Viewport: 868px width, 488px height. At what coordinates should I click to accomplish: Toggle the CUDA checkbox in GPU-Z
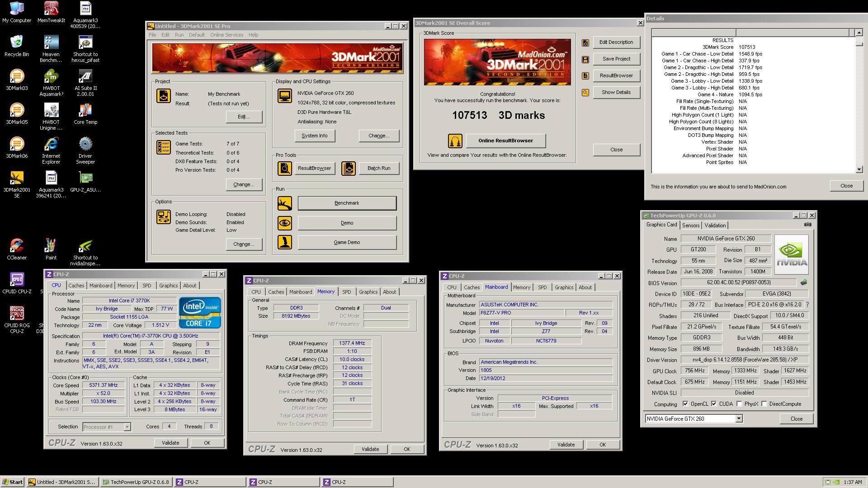pyautogui.click(x=714, y=404)
